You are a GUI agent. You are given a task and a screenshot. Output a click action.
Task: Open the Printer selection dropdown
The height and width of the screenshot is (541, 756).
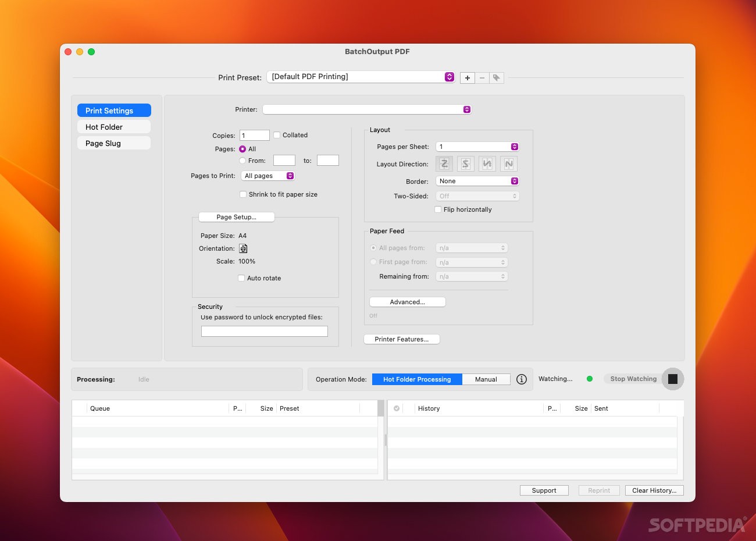tap(367, 109)
